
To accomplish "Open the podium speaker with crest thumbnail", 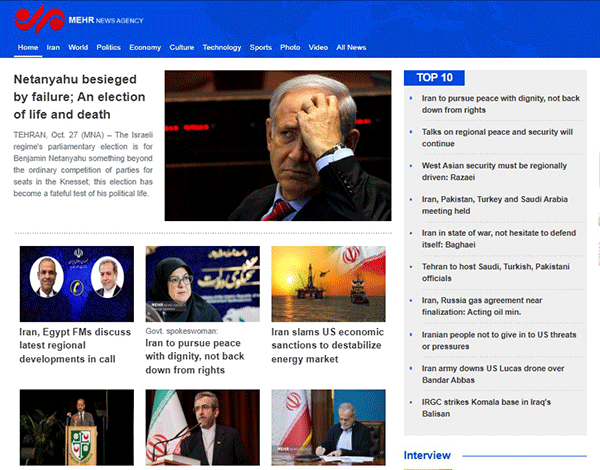I will pos(77,427).
